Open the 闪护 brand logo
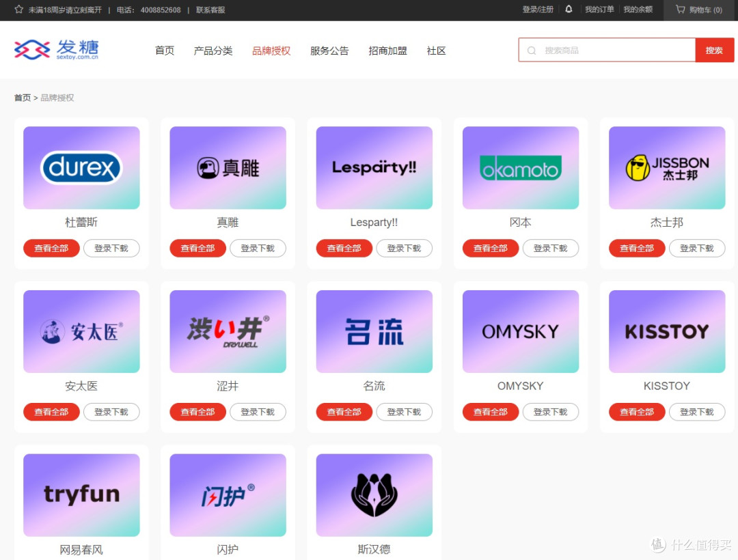The width and height of the screenshot is (738, 560). click(228, 495)
